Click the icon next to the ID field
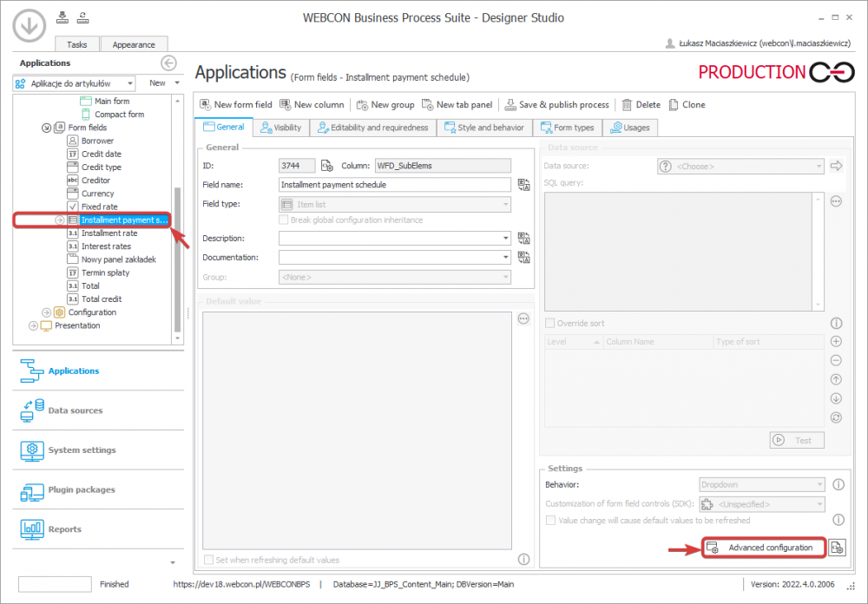This screenshot has width=868, height=604. click(327, 166)
